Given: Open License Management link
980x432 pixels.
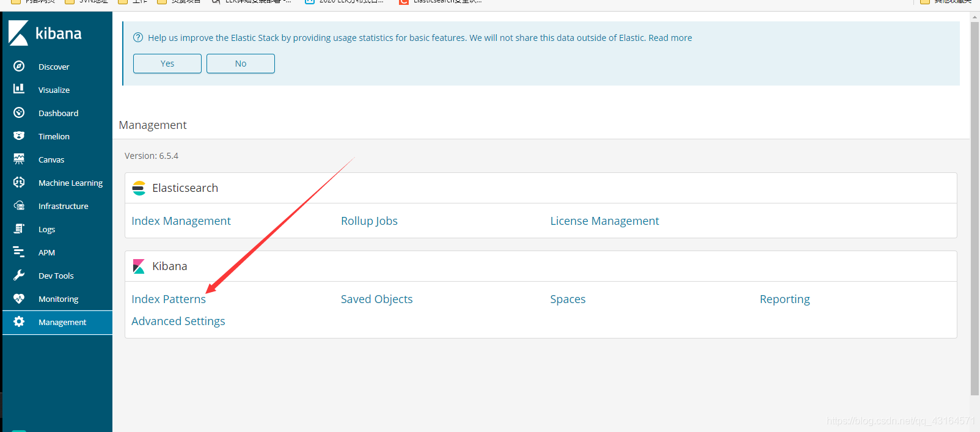Looking at the screenshot, I should pyautogui.click(x=604, y=221).
